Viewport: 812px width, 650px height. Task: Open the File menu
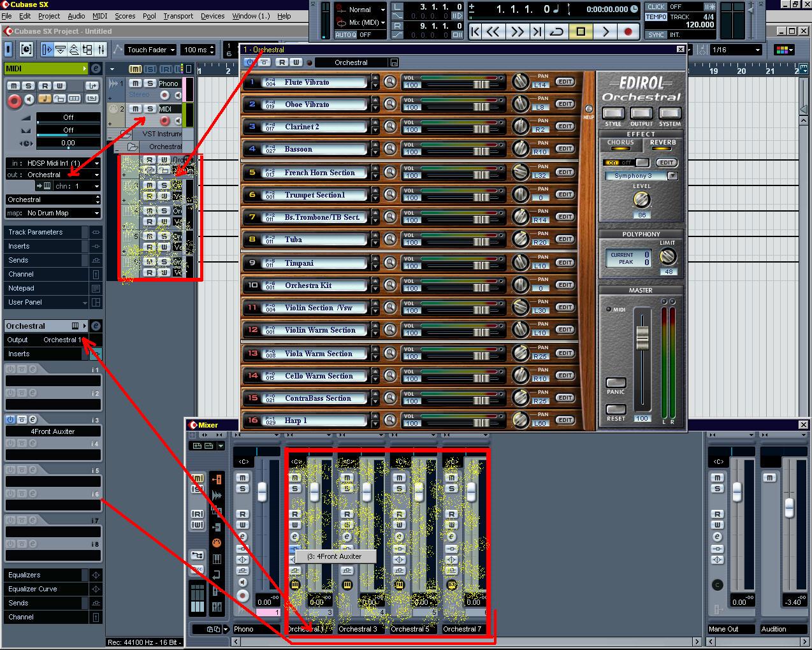point(6,16)
